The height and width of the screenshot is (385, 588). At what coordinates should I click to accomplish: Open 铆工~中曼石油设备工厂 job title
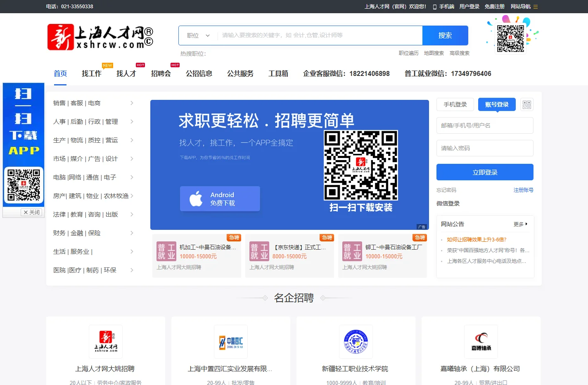394,247
